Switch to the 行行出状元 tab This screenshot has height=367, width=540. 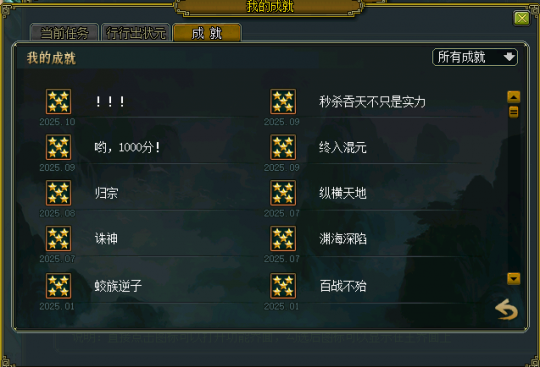pos(136,33)
